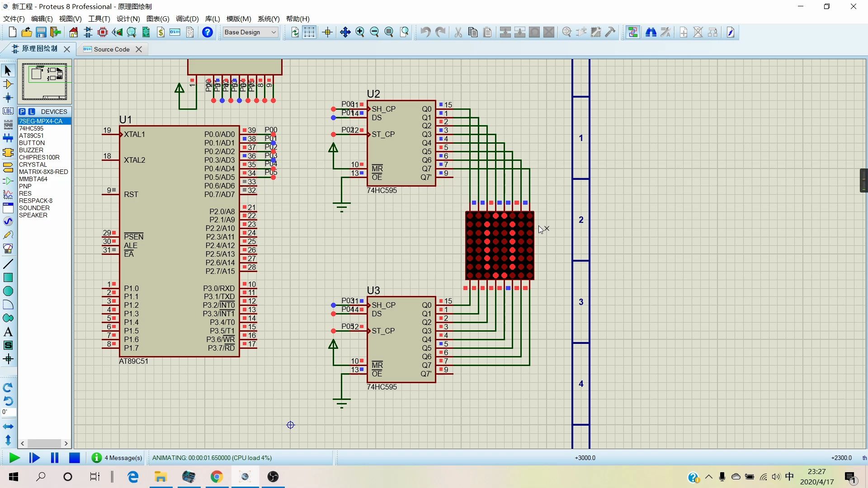Undo the last action
868x488 pixels.
tap(425, 32)
